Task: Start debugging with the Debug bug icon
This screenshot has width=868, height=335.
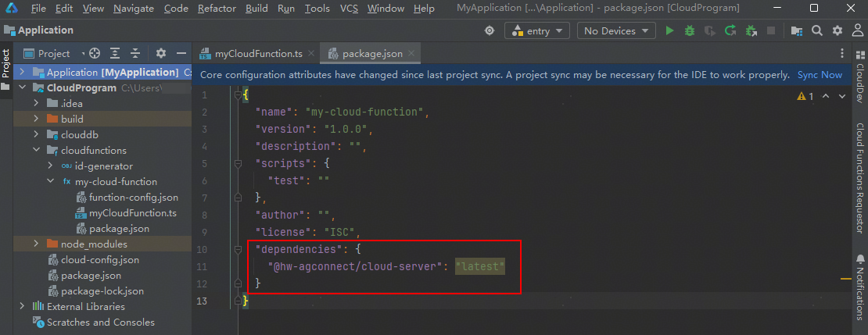Action: pyautogui.click(x=690, y=31)
